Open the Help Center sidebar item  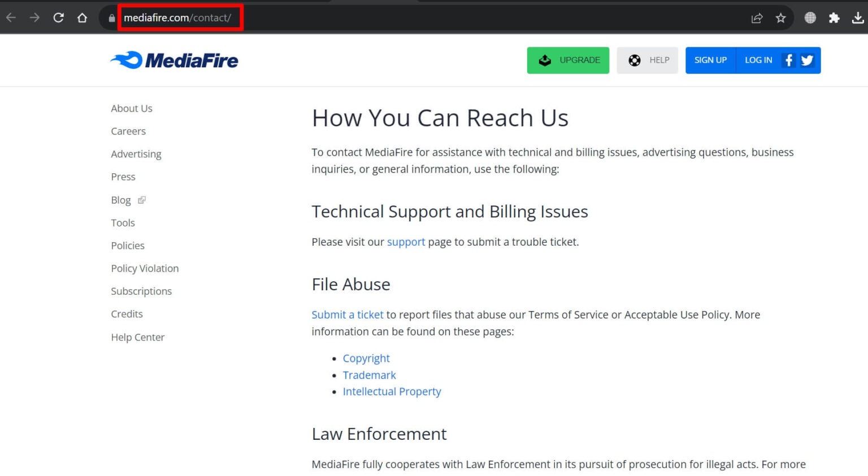tap(138, 337)
